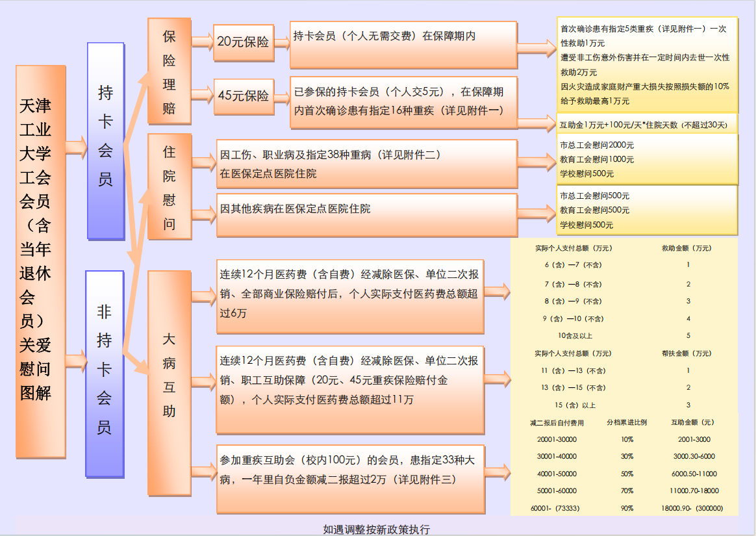Click the 70% ratio cell
The image size is (756, 536).
(627, 491)
